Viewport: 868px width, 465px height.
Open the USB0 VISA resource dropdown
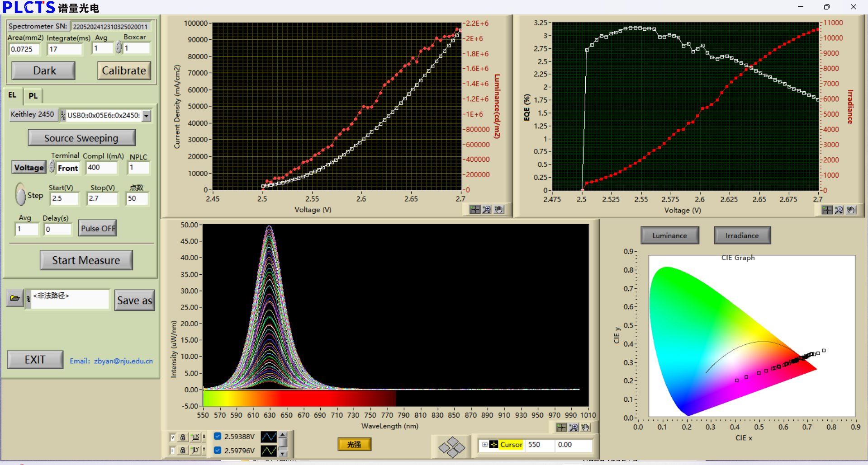point(146,116)
